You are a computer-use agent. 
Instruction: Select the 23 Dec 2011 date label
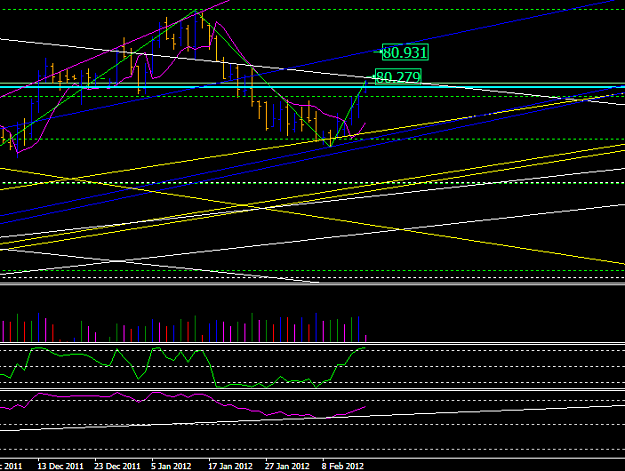[117, 466]
